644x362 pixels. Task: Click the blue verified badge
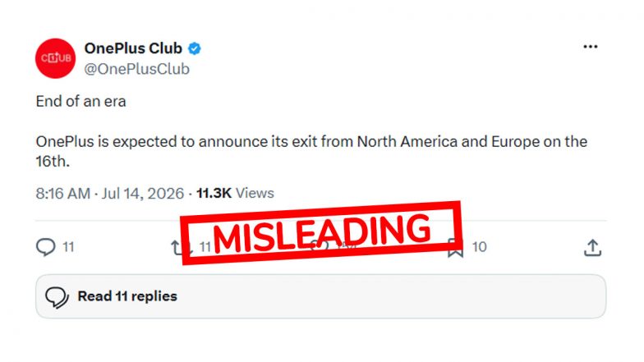coord(194,49)
